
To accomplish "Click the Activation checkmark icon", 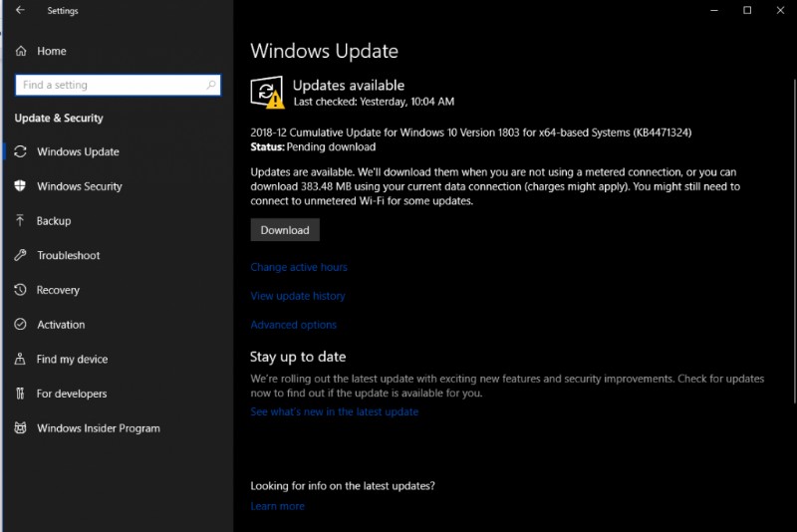I will point(20,324).
